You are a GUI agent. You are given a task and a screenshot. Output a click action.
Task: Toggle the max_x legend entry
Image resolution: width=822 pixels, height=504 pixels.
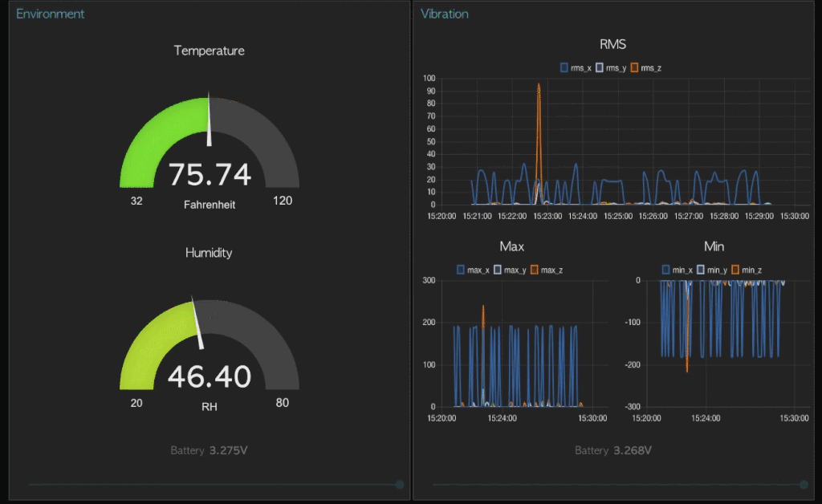tap(473, 270)
